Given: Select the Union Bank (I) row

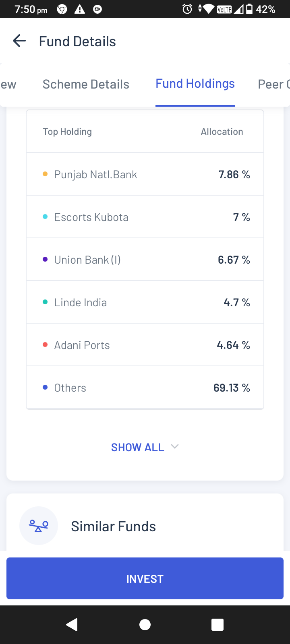Looking at the screenshot, I should pos(145,260).
